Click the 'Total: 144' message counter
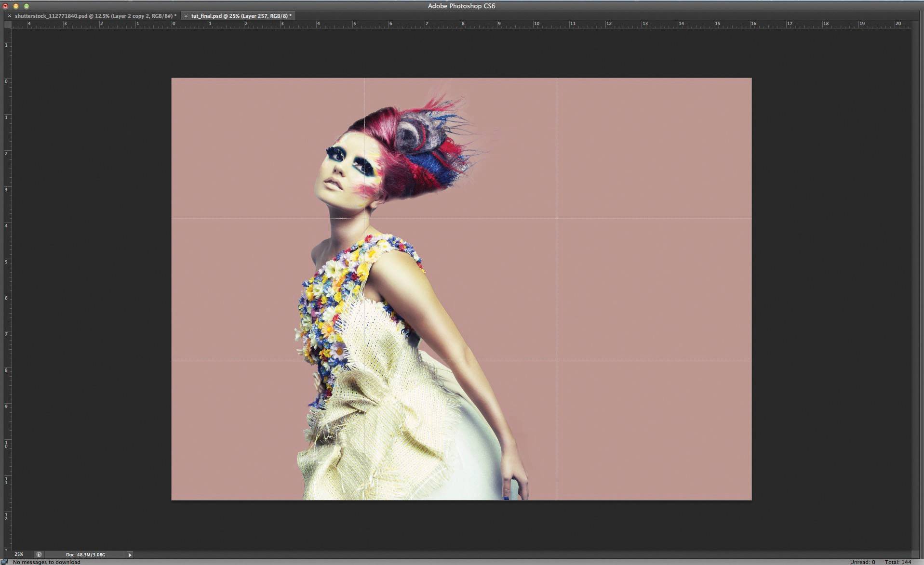This screenshot has height=565, width=924. pos(898,562)
